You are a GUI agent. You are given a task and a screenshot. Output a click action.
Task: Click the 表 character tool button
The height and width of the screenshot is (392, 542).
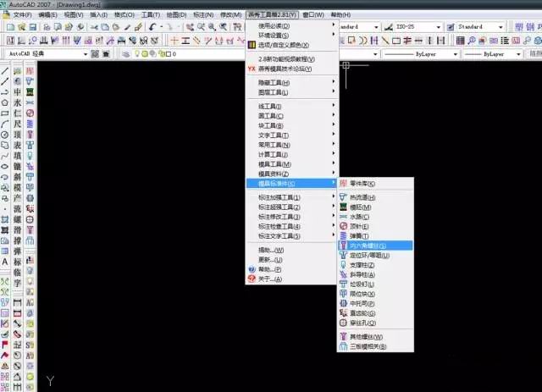17,145
